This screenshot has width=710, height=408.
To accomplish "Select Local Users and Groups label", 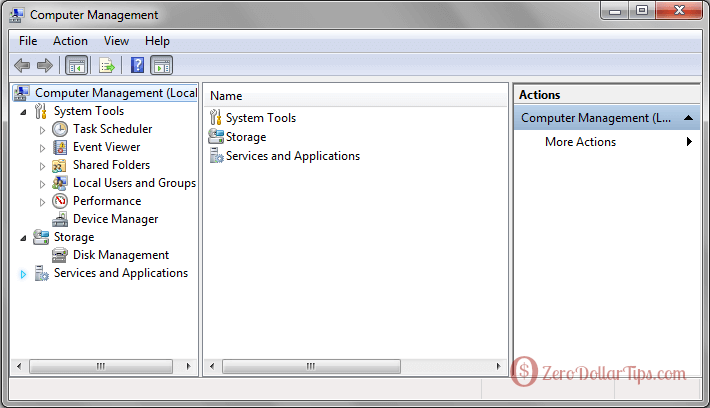I will (x=134, y=183).
